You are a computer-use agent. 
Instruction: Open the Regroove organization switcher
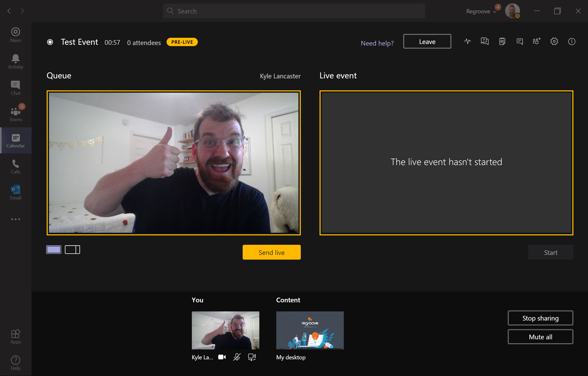(x=481, y=11)
